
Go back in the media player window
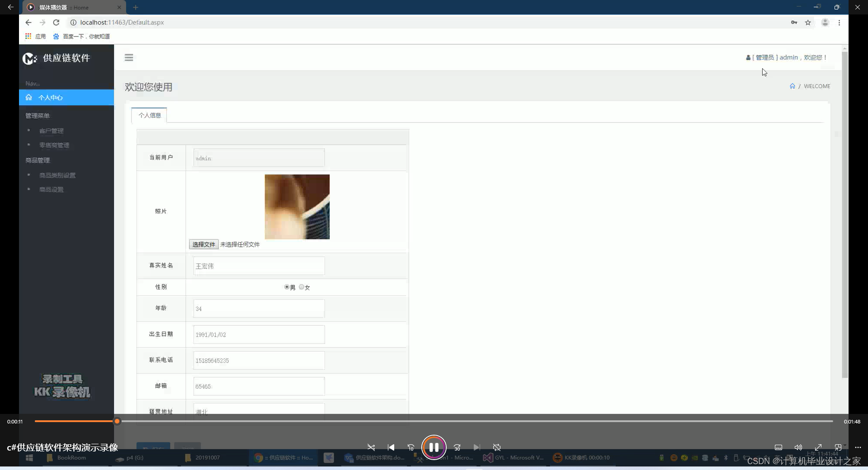pos(10,7)
